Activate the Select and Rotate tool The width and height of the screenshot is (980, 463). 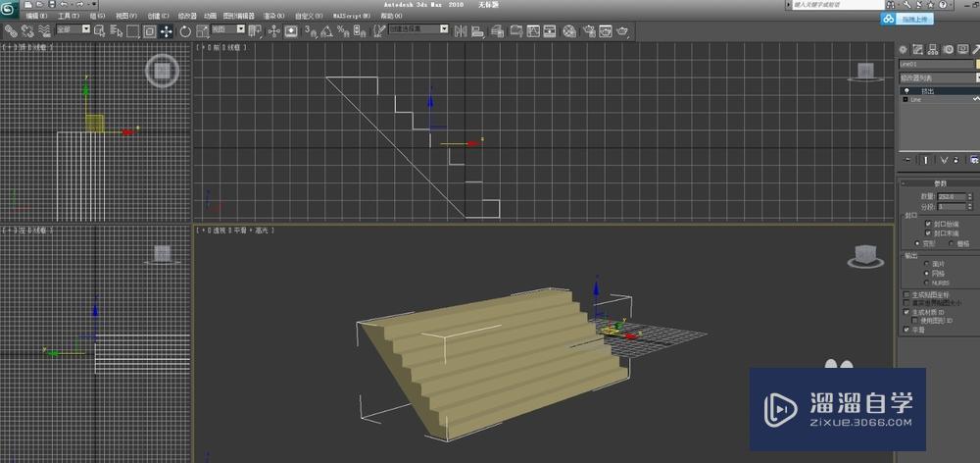185,30
